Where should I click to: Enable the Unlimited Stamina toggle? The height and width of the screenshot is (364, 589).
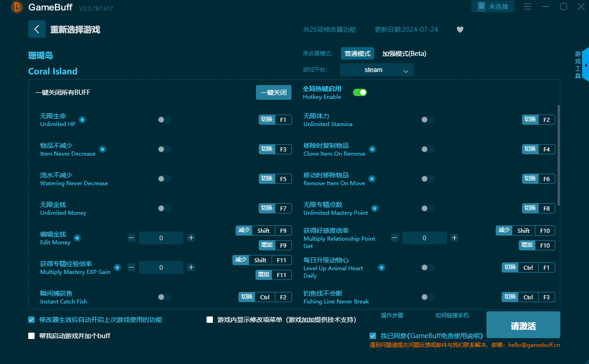[x=427, y=120]
